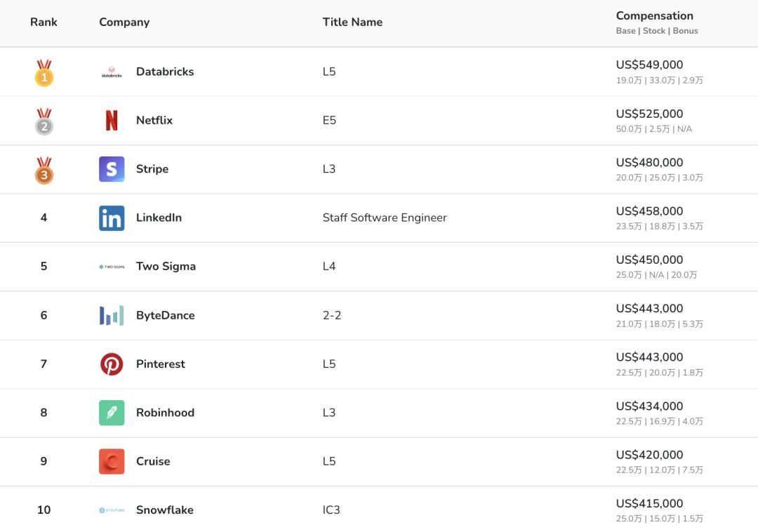Click the Compensation column header
Screen dimensions: 758x532
point(654,16)
